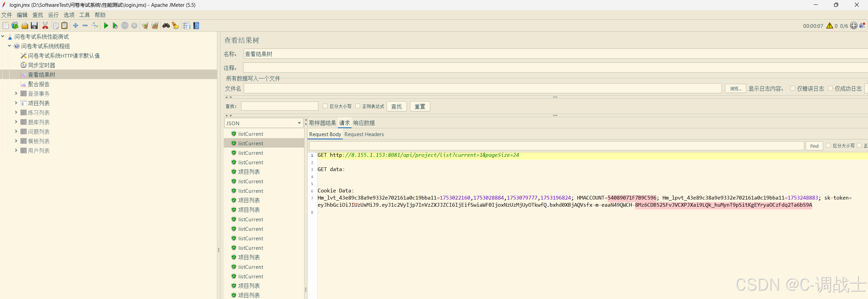Click the 重置 button
Viewport: 868px width, 299px height.
pyautogui.click(x=420, y=107)
